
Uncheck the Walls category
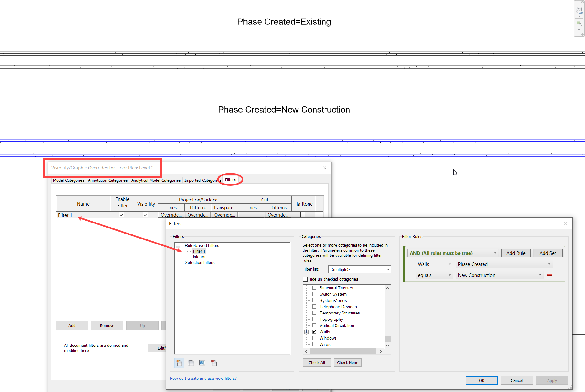(x=314, y=331)
